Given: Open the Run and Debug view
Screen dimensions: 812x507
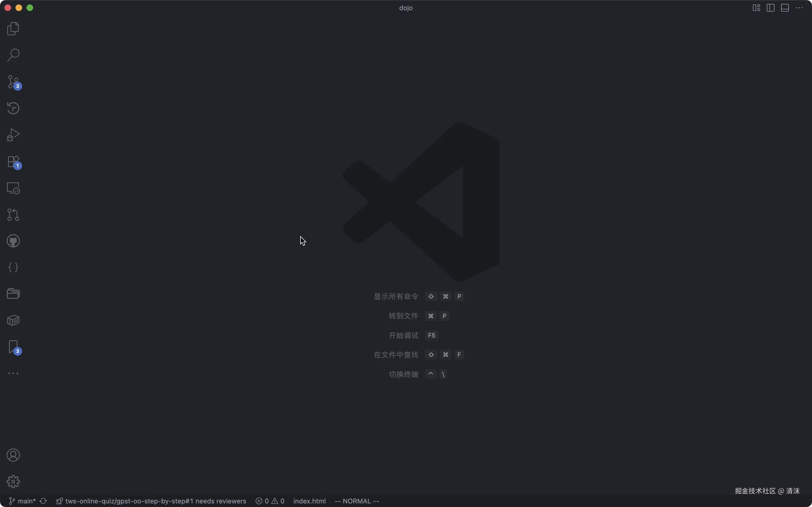Looking at the screenshot, I should point(13,135).
